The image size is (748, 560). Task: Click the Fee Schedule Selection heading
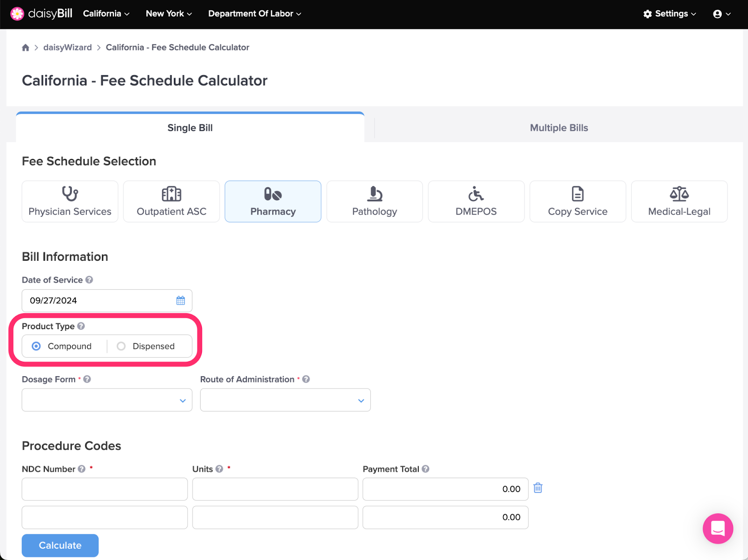[x=89, y=161]
